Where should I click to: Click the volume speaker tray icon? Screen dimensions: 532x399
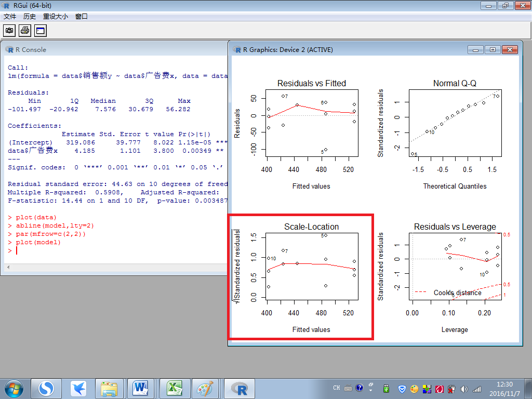click(x=464, y=389)
